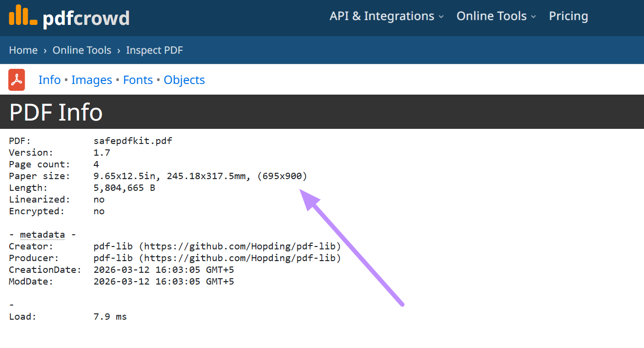Click the CreationDate timestamp value
Screen dimensions: 644x348
pyautogui.click(x=164, y=270)
